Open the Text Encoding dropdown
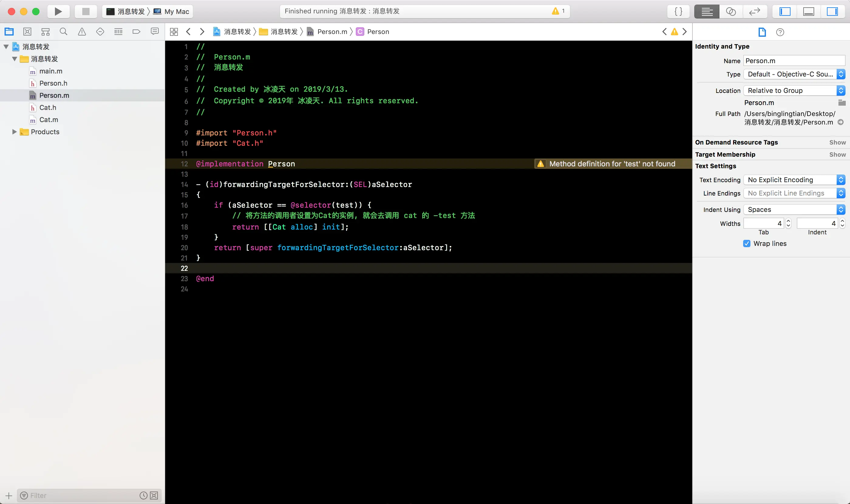The width and height of the screenshot is (850, 504). pyautogui.click(x=794, y=180)
